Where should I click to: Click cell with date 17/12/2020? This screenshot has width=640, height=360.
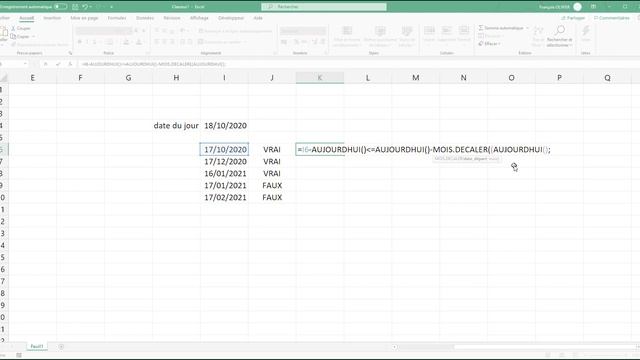tap(224, 162)
